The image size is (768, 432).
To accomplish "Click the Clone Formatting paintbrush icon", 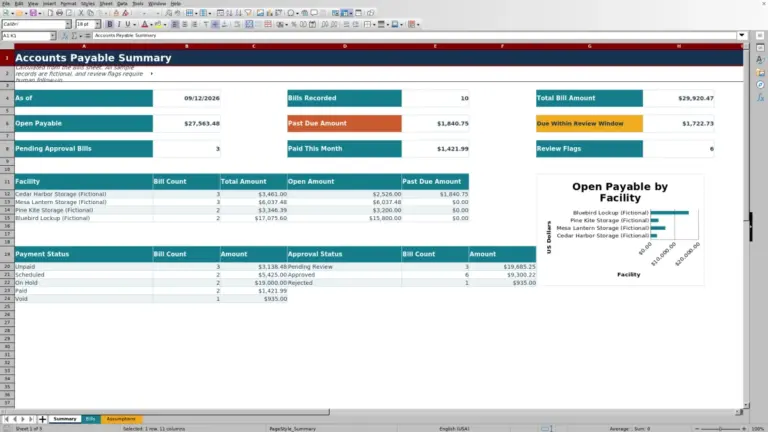I will tap(116, 13).
